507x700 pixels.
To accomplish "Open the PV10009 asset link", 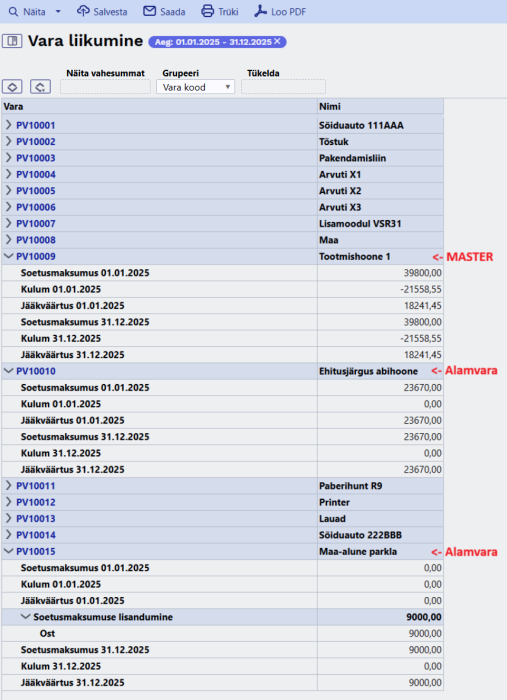I will pos(36,257).
